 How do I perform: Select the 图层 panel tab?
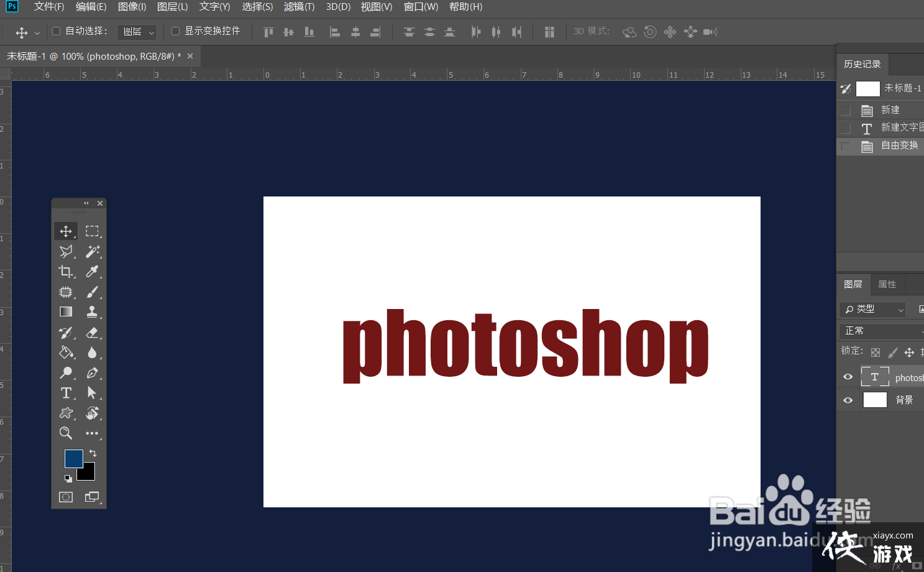pos(853,284)
